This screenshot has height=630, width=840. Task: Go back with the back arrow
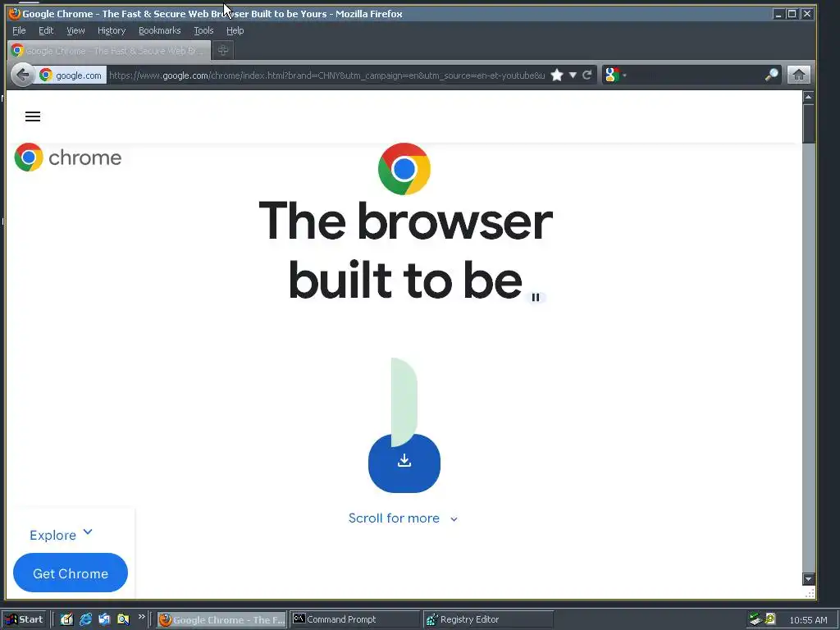[x=22, y=75]
